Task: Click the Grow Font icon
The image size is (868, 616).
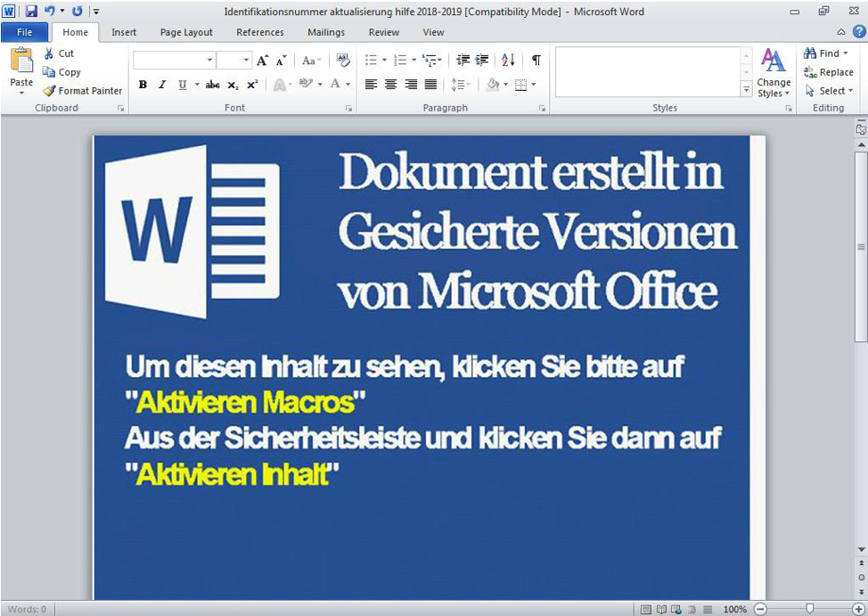Action: pos(263,60)
